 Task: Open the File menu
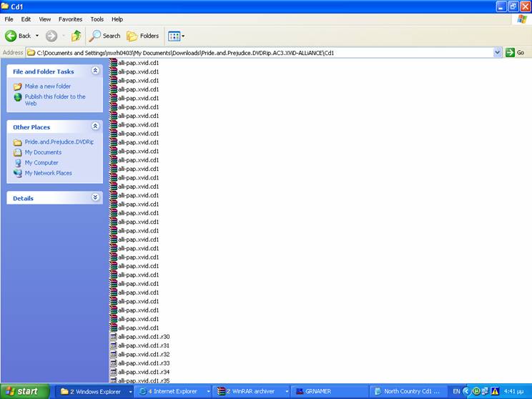pos(9,19)
